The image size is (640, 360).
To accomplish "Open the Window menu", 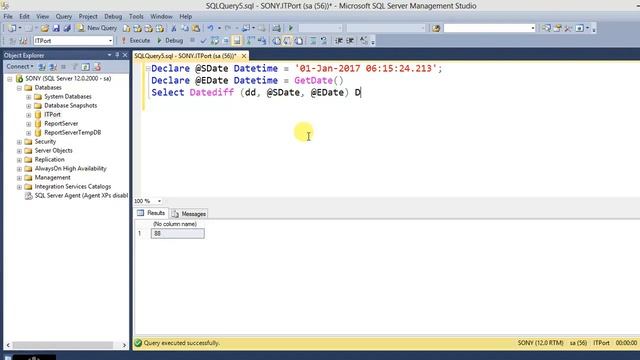I will tap(161, 16).
